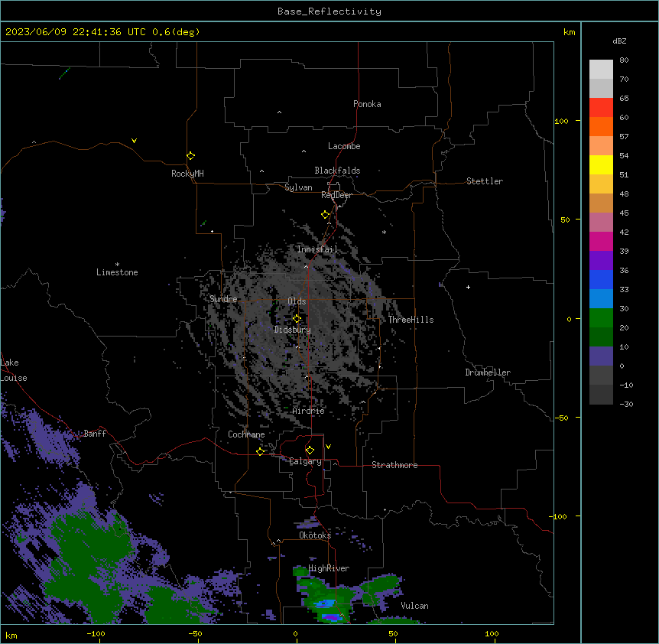The width and height of the screenshot is (659, 644).
Task: Click the km unit label at bottom left
Action: [11, 635]
